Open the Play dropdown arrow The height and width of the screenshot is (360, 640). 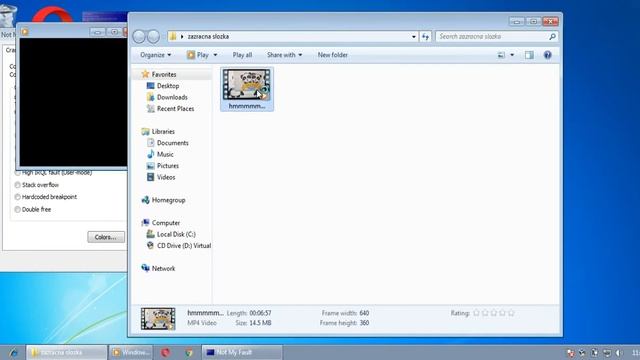coord(215,55)
